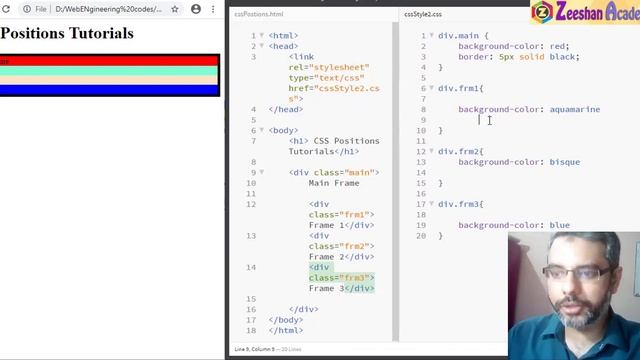Click the Zeeshan Academy logo icon

coord(542,12)
